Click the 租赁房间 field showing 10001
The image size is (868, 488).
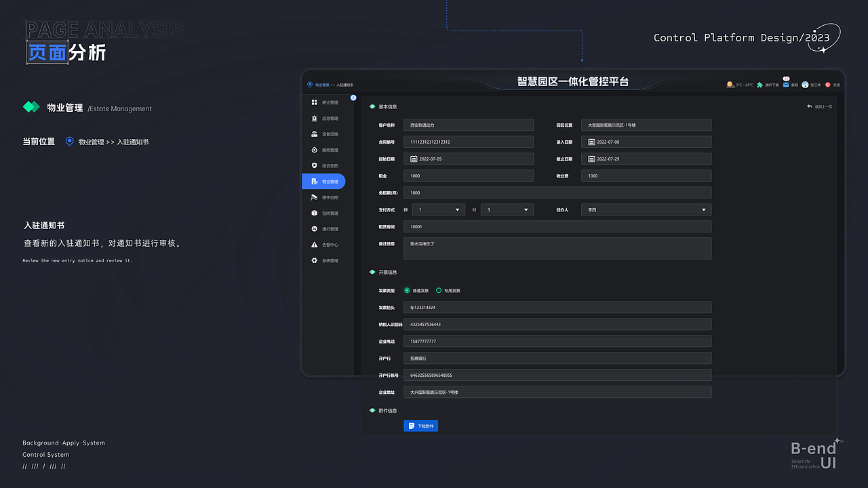(557, 226)
